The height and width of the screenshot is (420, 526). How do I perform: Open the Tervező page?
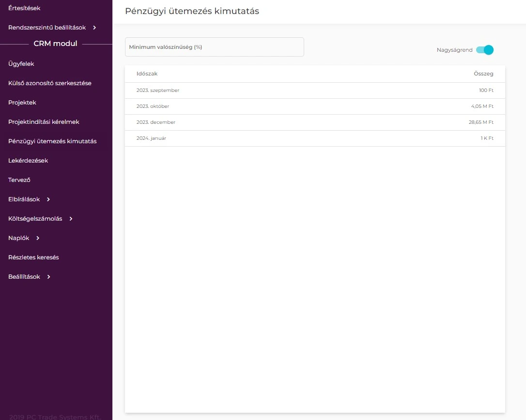[19, 180]
